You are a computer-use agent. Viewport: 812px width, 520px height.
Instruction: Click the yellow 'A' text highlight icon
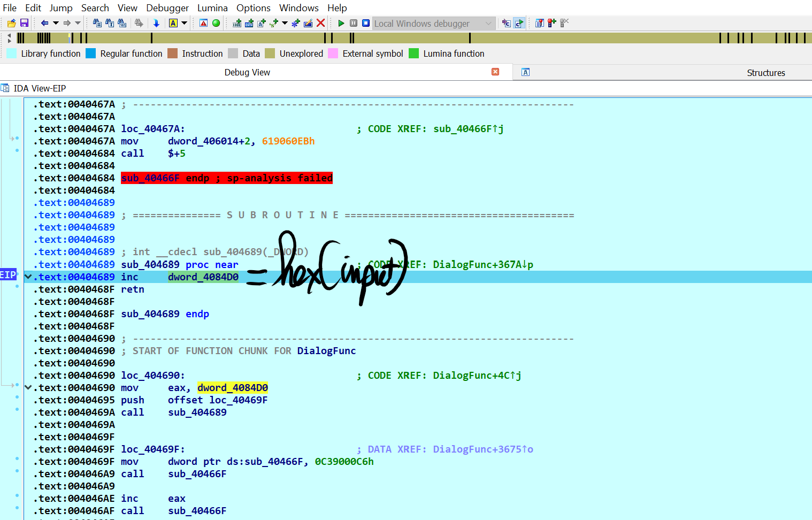173,23
